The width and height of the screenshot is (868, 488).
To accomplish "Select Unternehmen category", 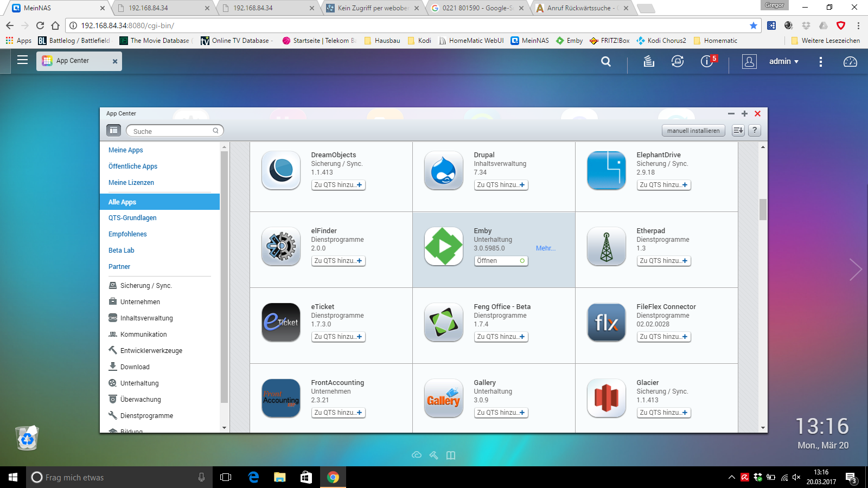I will tap(134, 302).
